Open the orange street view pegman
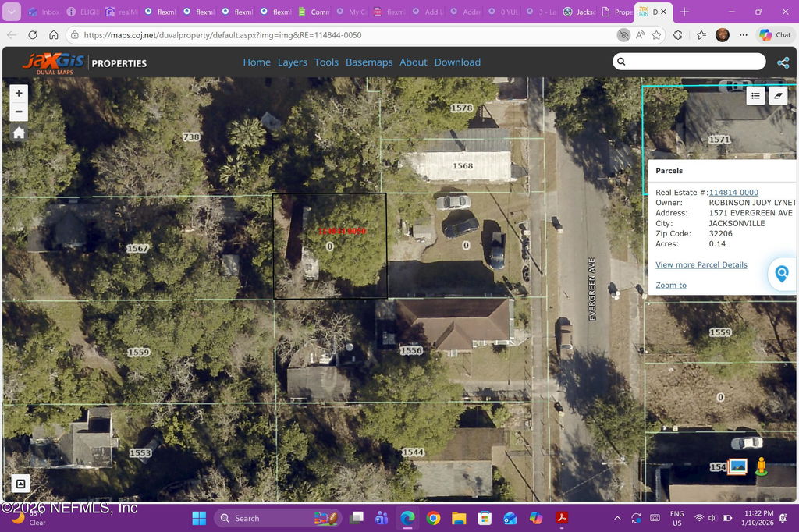This screenshot has width=799, height=532. 761,466
